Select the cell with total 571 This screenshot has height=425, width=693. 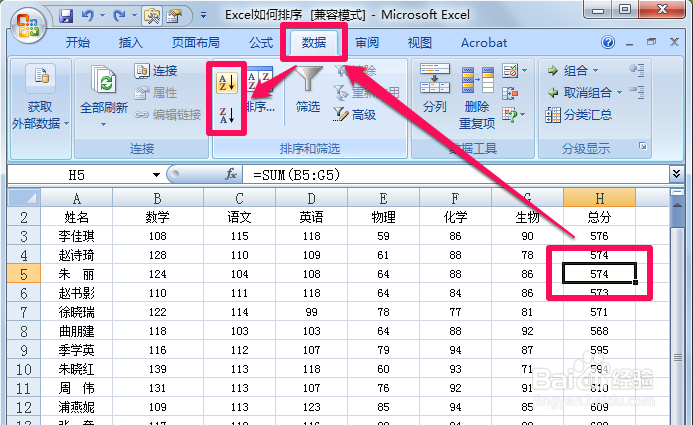coord(599,312)
